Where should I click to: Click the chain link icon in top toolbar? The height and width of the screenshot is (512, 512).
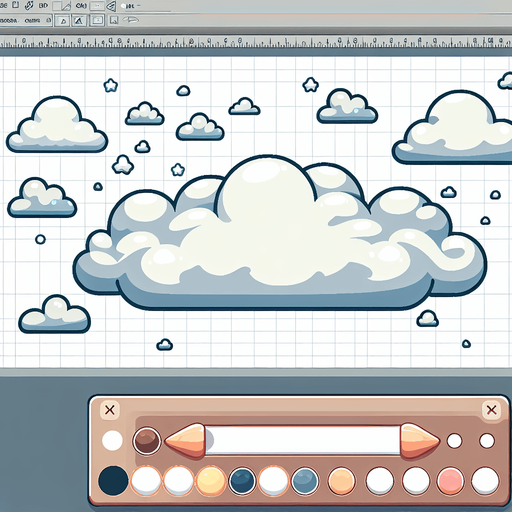pyautogui.click(x=29, y=5)
